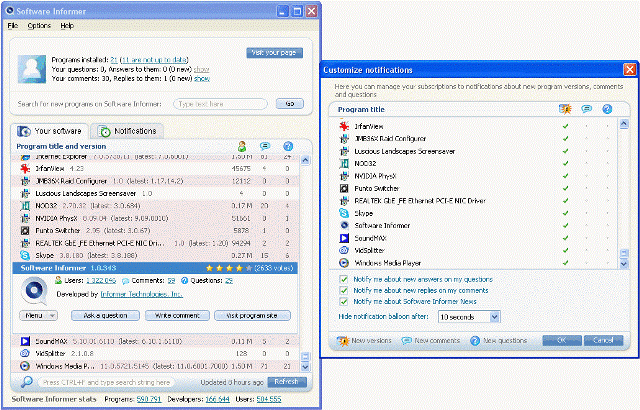Switch to the Your software tab
Screen dimensions: 640x410
click(49, 131)
